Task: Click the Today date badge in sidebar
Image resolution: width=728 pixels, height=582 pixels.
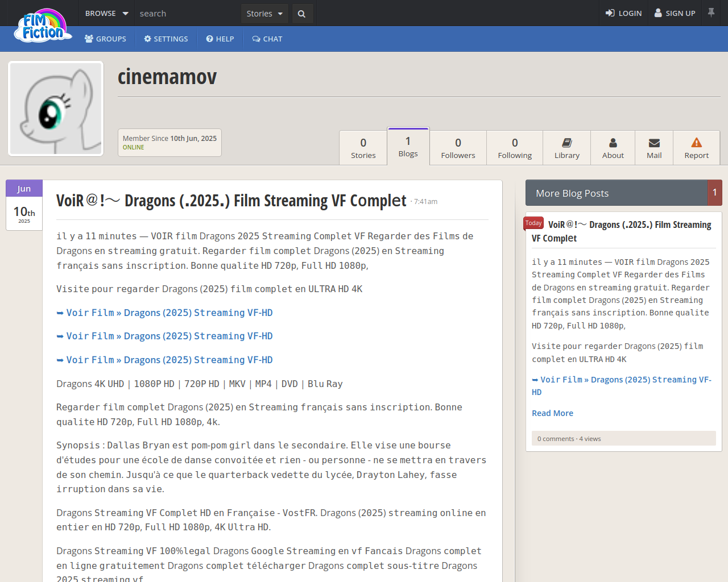Action: (x=533, y=223)
